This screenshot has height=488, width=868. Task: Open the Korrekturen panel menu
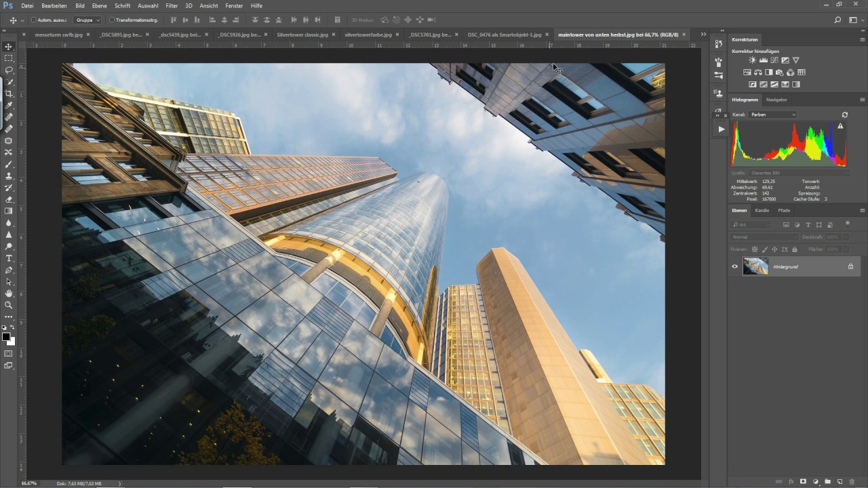tap(863, 39)
